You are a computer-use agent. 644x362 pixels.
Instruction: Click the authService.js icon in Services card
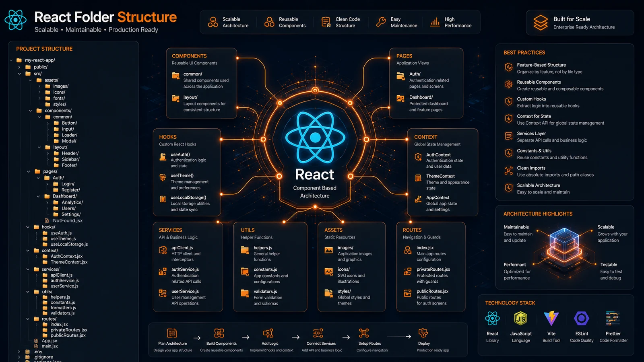pos(163,272)
